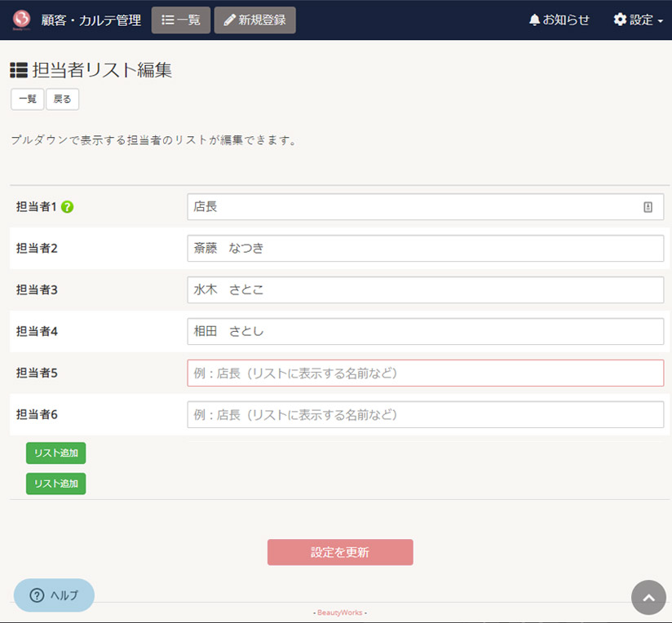Click the 担当者5 label
The width and height of the screenshot is (672, 623).
[37, 373]
